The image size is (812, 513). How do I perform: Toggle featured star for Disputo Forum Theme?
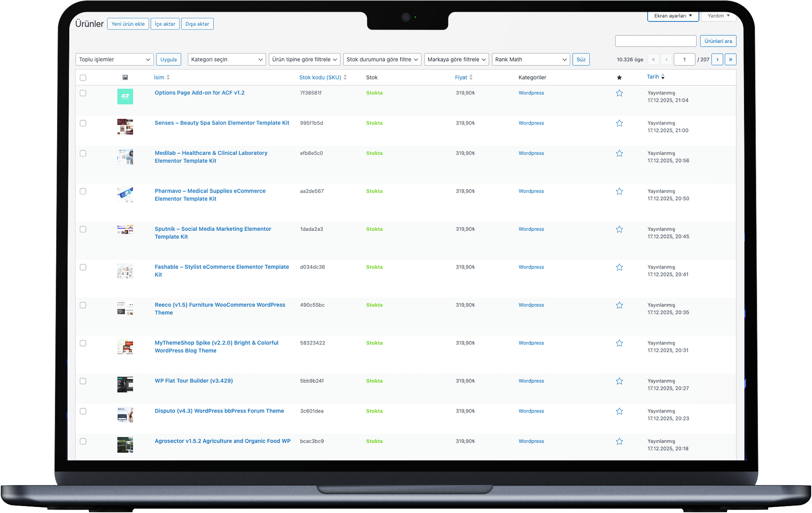tap(619, 411)
